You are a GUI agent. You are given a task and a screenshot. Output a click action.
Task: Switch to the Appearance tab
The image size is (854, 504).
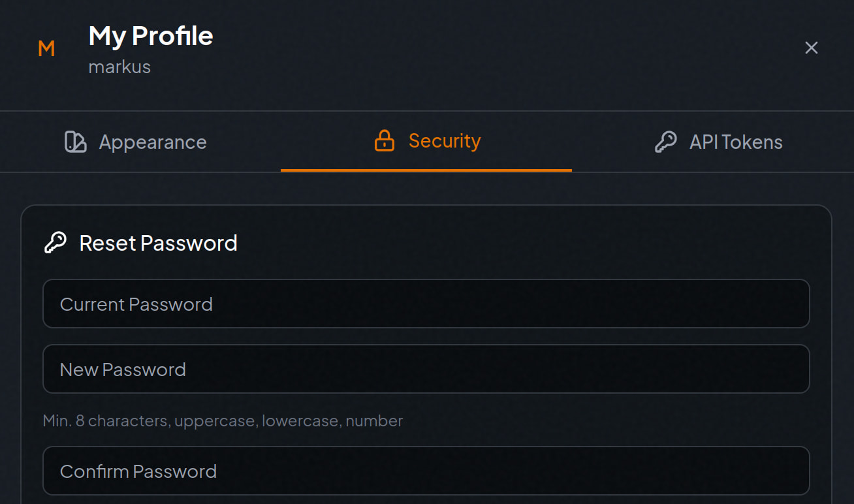152,142
